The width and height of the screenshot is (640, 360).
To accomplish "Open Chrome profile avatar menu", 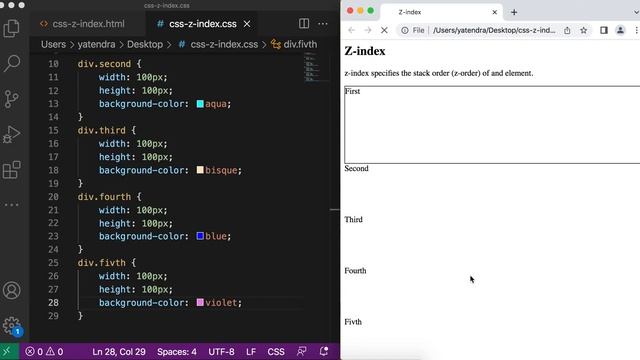I will (x=620, y=30).
